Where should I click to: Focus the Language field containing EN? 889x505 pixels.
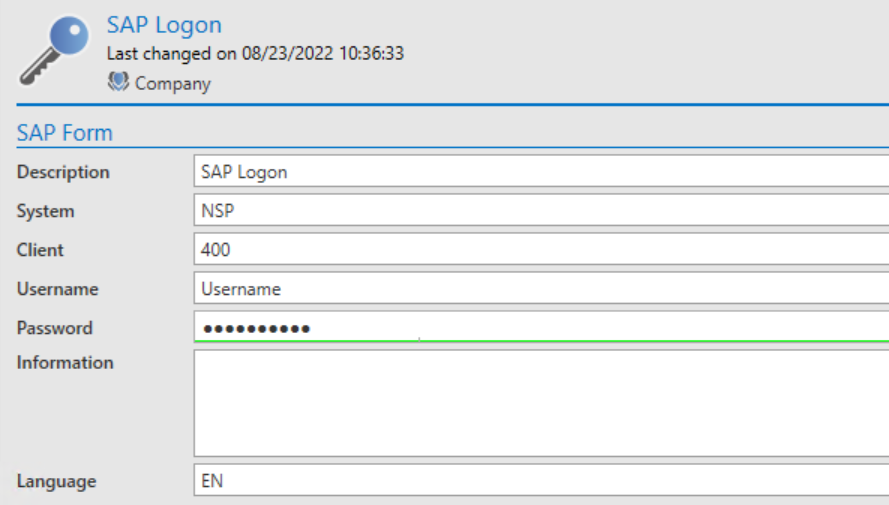[541, 480]
